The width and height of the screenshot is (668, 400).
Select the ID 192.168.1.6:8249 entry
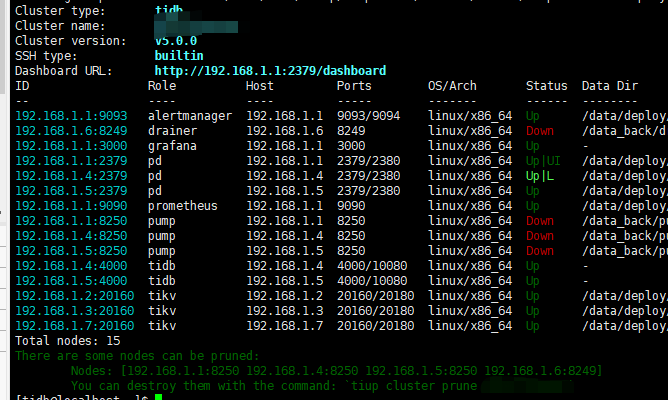pyautogui.click(x=71, y=131)
